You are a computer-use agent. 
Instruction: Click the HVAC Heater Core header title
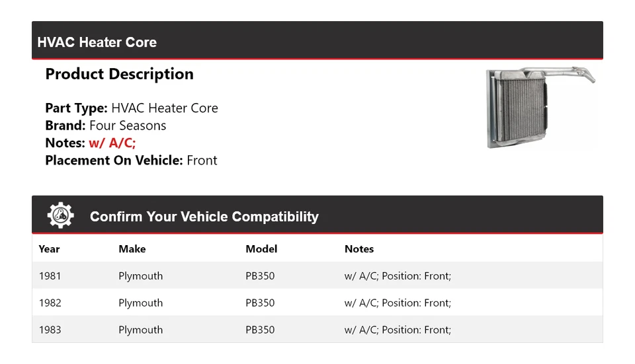pos(97,42)
